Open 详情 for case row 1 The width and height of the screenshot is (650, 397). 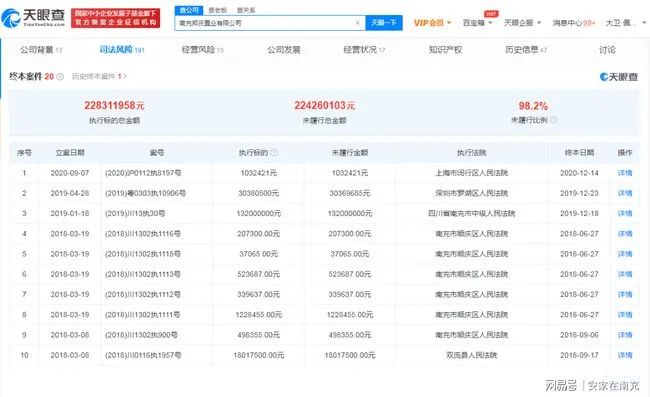tap(625, 173)
